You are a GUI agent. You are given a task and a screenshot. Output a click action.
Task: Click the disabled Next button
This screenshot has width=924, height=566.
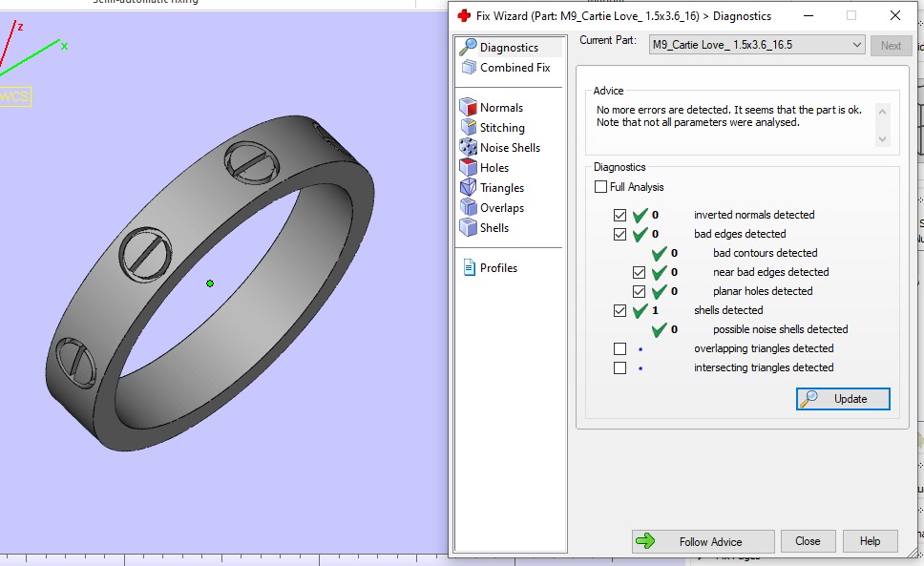coord(891,46)
